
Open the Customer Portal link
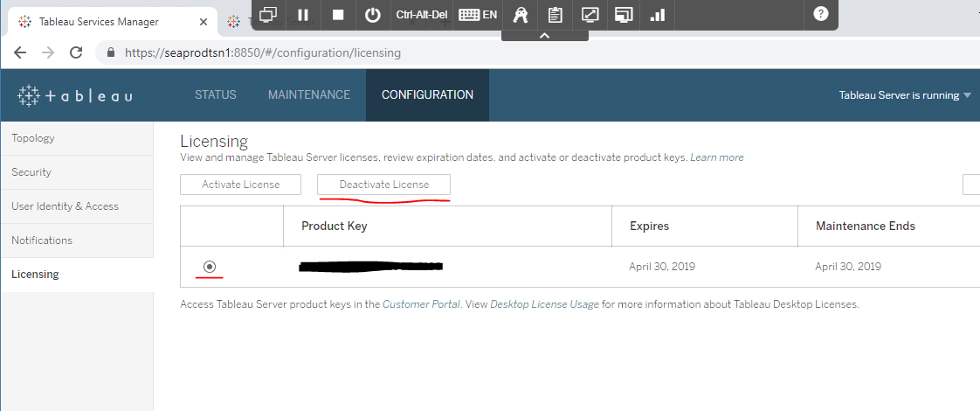click(421, 304)
